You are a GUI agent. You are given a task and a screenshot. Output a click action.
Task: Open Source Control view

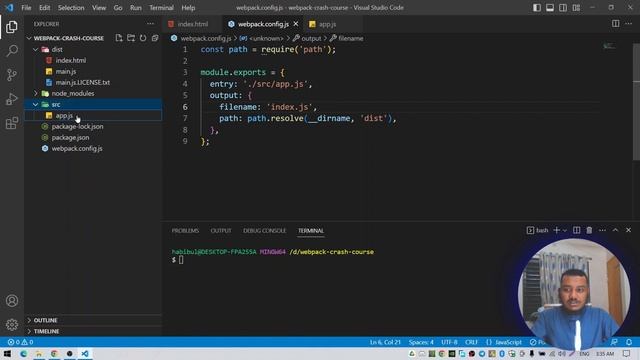[12, 75]
